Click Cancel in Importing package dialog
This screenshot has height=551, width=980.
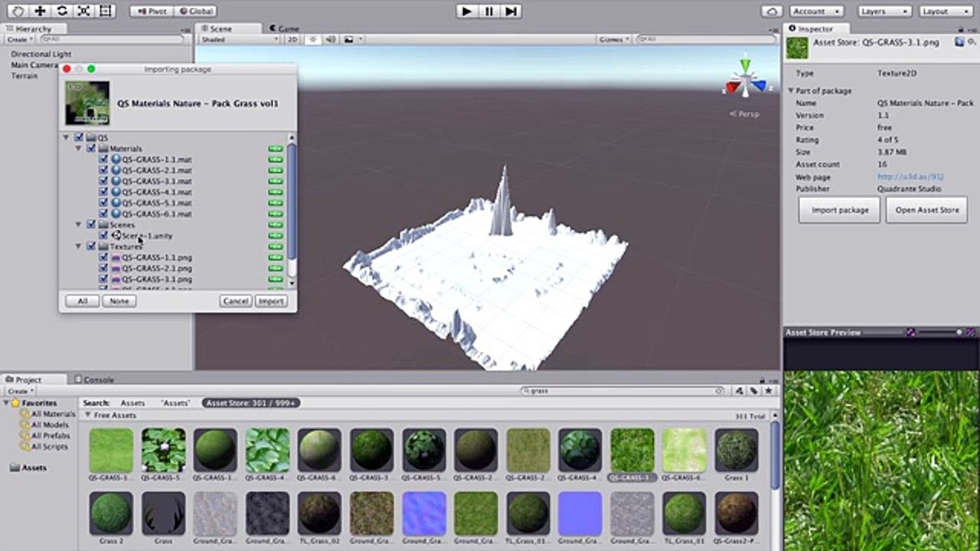pos(235,302)
